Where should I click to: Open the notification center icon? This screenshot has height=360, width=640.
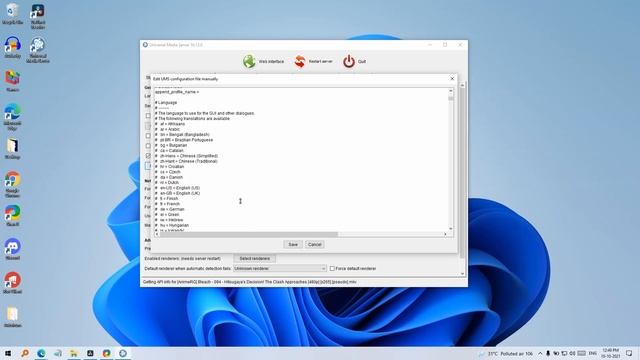629,353
